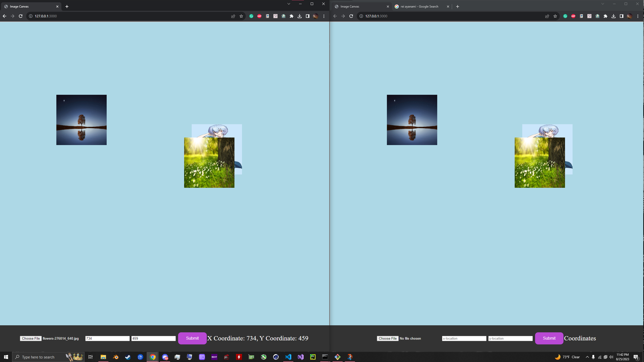Viewport: 644px width, 362px height.
Task: Open Steam from the taskbar
Action: point(128,357)
